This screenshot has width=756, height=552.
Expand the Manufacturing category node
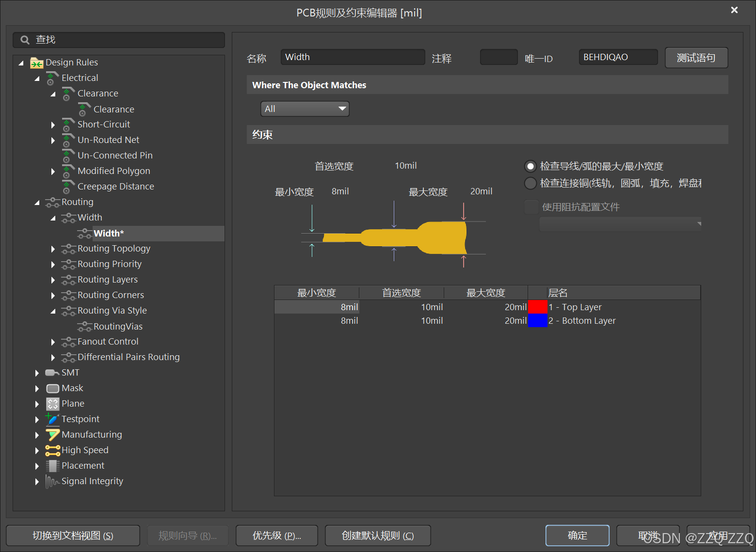37,435
